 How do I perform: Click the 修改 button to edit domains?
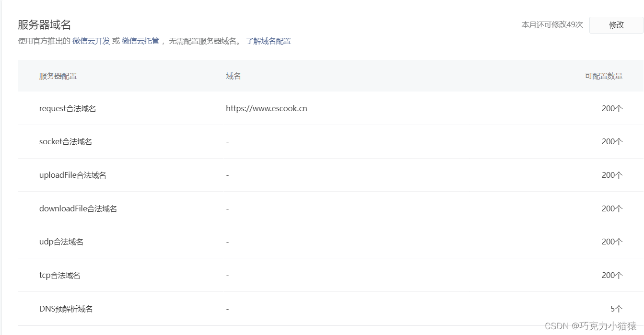coord(616,25)
